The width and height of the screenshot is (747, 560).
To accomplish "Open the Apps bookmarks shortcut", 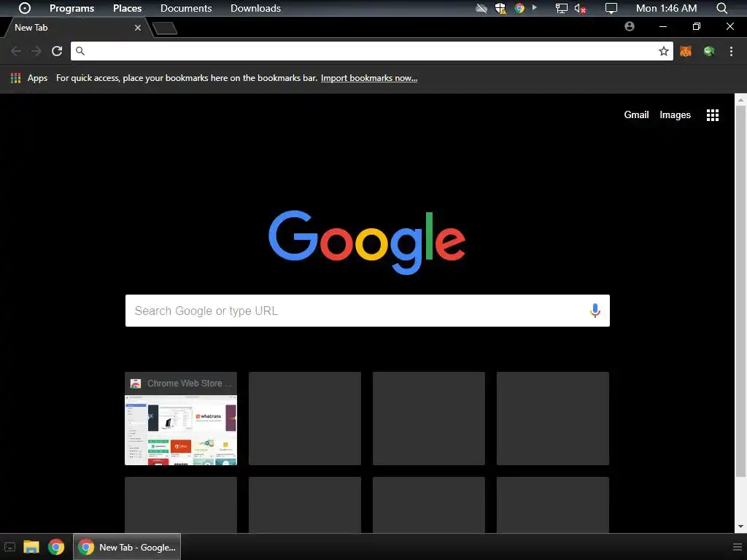I will pyautogui.click(x=29, y=78).
